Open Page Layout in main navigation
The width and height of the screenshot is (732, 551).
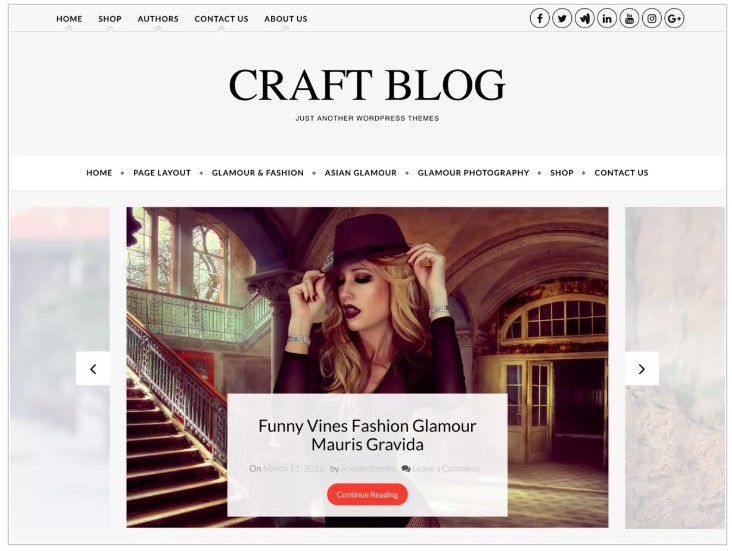(162, 173)
